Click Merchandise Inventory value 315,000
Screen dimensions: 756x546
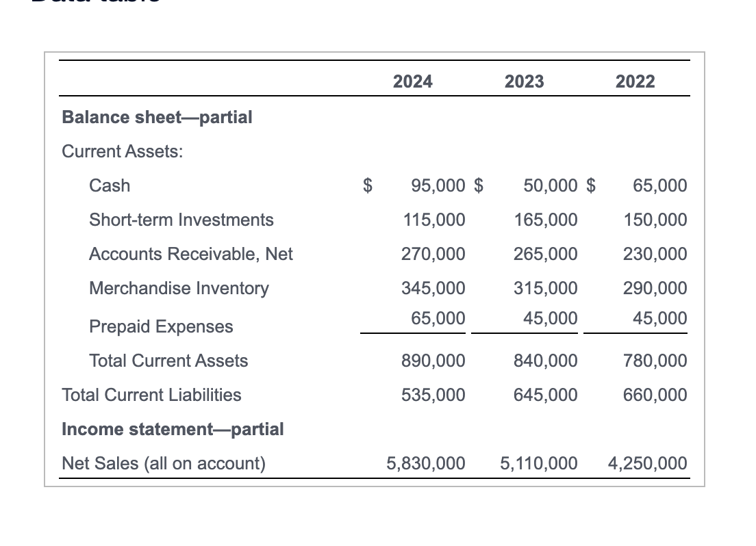coord(545,288)
